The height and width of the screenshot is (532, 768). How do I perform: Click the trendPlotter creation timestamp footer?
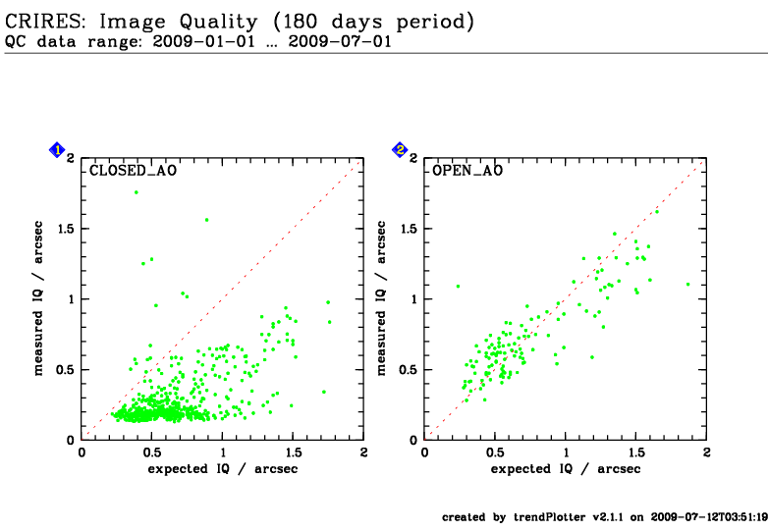[604, 517]
